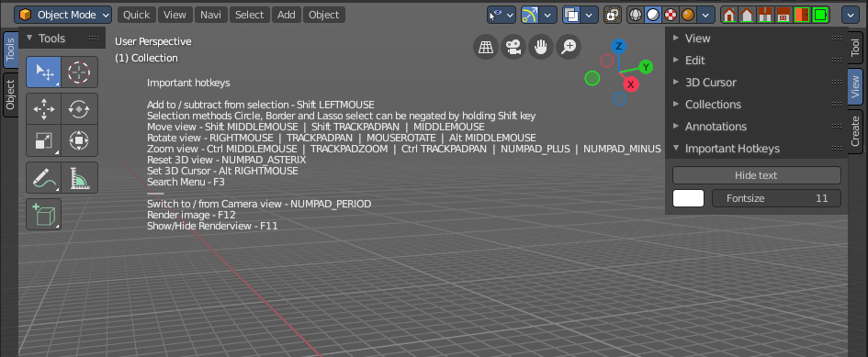Expand the Annotations panel
Image resolution: width=868 pixels, height=357 pixels.
(756, 127)
